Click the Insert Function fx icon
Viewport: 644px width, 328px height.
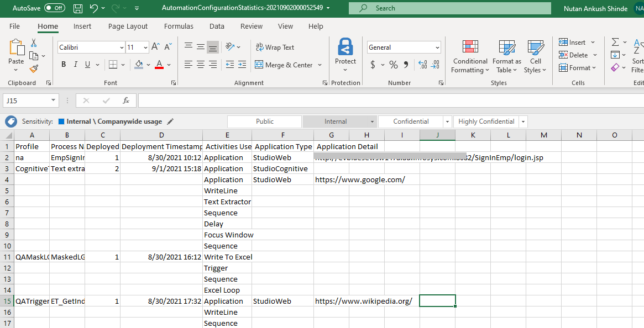tap(126, 100)
